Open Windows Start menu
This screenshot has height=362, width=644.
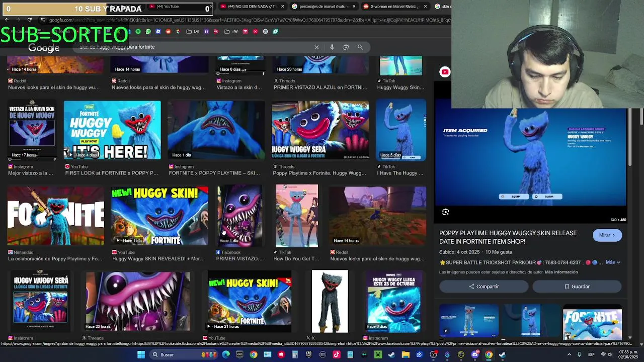point(141,355)
